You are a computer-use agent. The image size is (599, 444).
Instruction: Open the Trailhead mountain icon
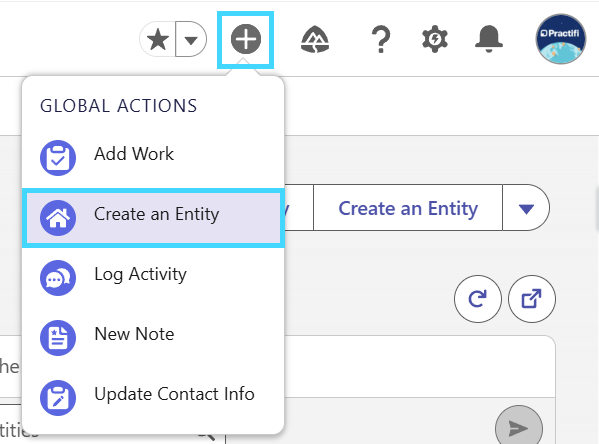pos(315,39)
